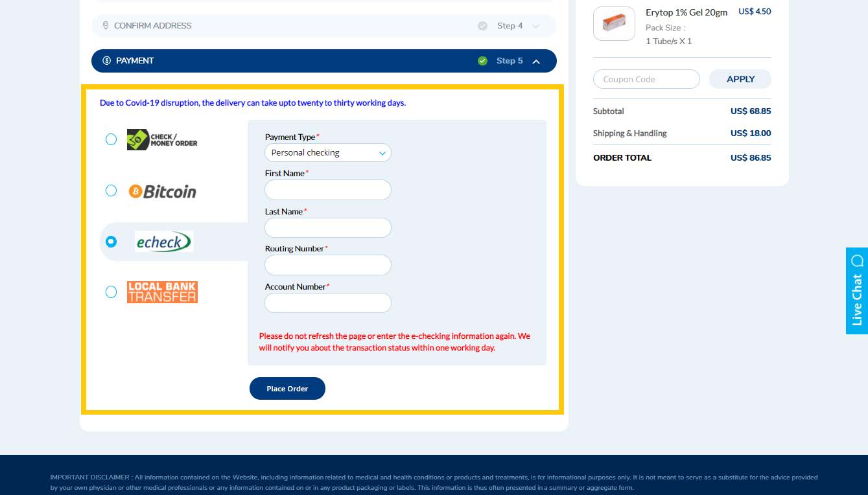Click the Confirm Address location pin icon

click(x=106, y=26)
